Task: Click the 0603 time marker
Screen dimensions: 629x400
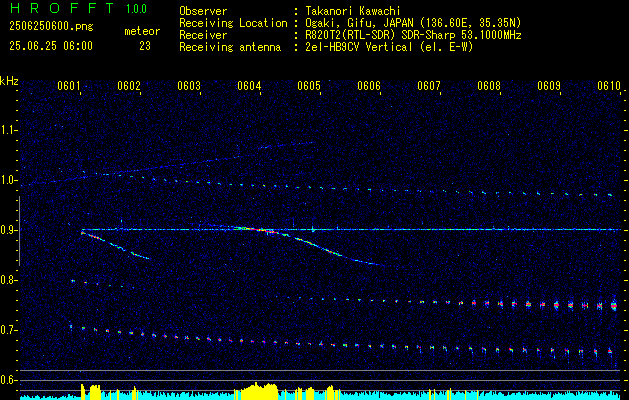Action: coord(189,85)
